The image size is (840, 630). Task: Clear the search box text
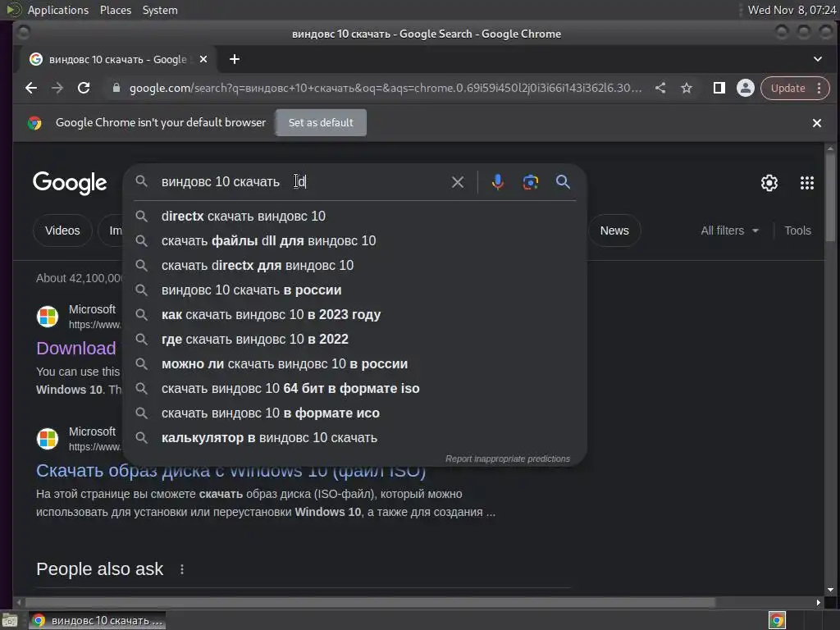(x=458, y=182)
